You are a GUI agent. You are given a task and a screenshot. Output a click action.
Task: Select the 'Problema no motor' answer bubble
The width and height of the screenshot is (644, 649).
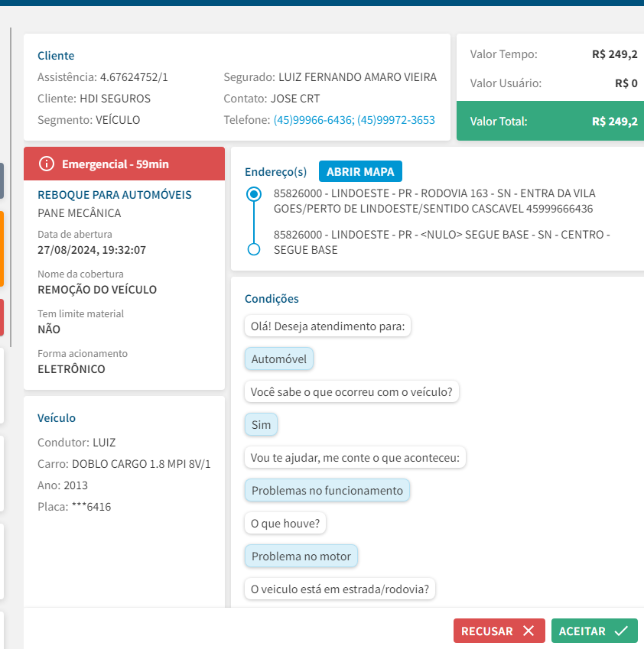(301, 556)
